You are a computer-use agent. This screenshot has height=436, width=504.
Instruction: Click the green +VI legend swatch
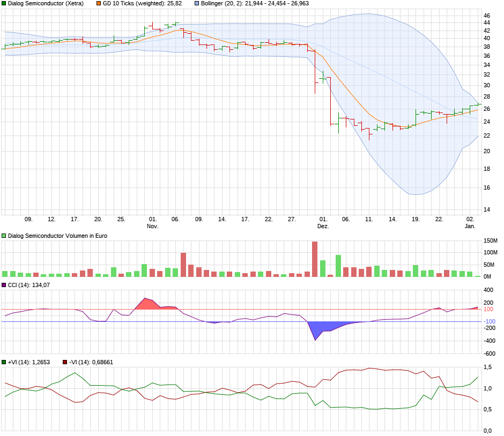tap(4, 362)
